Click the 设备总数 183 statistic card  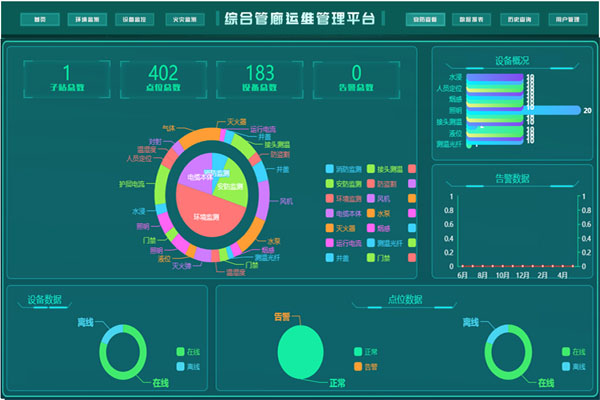pos(259,78)
